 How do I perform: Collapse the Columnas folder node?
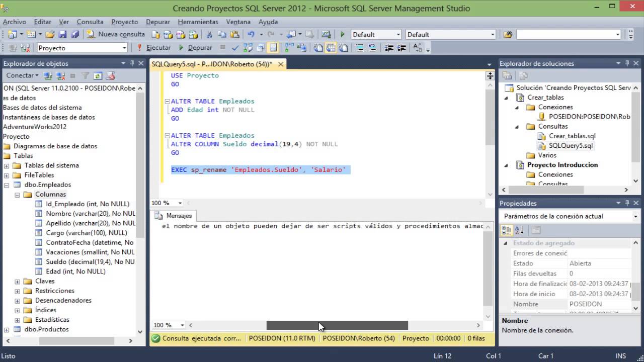pyautogui.click(x=17, y=194)
